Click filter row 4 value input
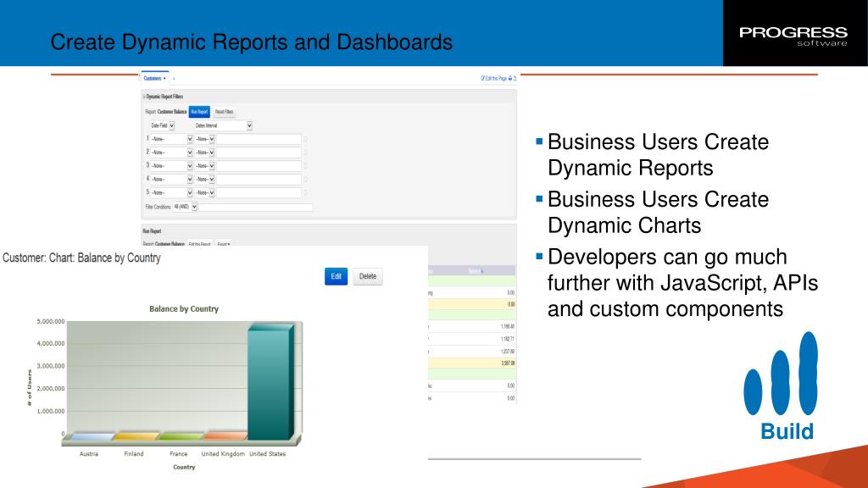 [259, 180]
